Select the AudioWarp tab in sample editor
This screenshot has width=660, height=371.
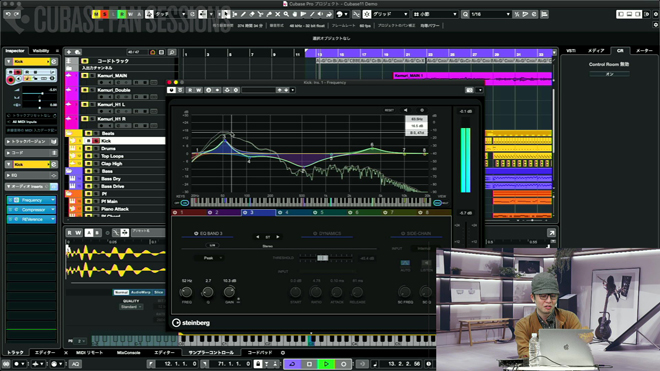pos(141,292)
